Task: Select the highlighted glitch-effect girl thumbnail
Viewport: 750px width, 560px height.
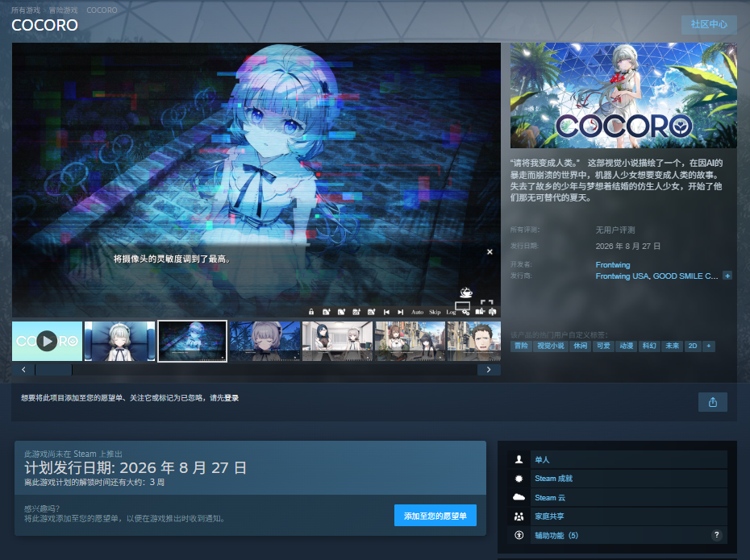Action: point(192,341)
